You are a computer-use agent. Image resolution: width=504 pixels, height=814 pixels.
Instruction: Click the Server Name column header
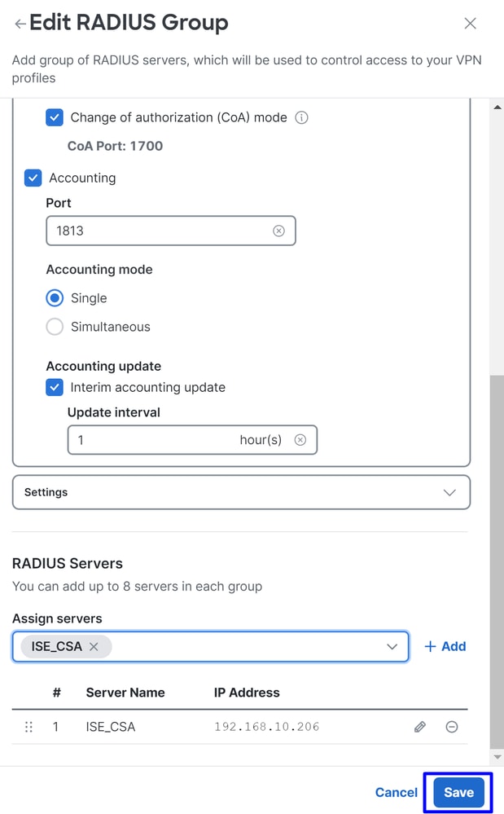click(x=125, y=693)
